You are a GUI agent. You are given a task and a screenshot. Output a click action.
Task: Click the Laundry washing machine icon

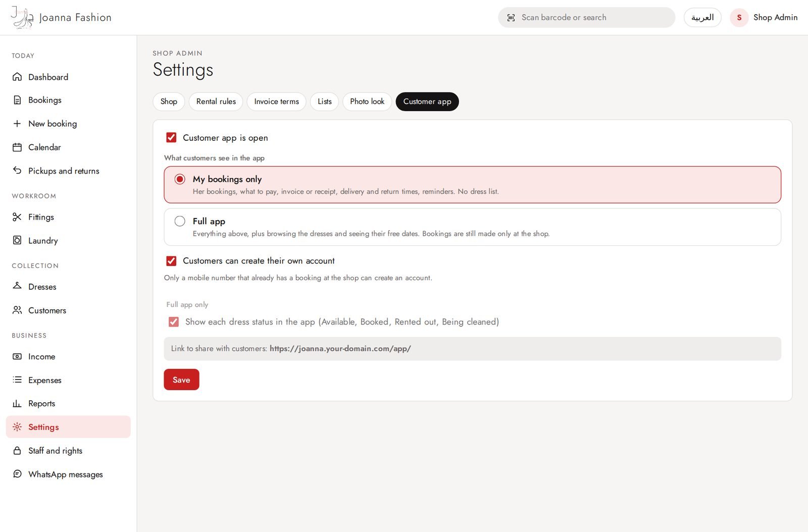coord(17,240)
